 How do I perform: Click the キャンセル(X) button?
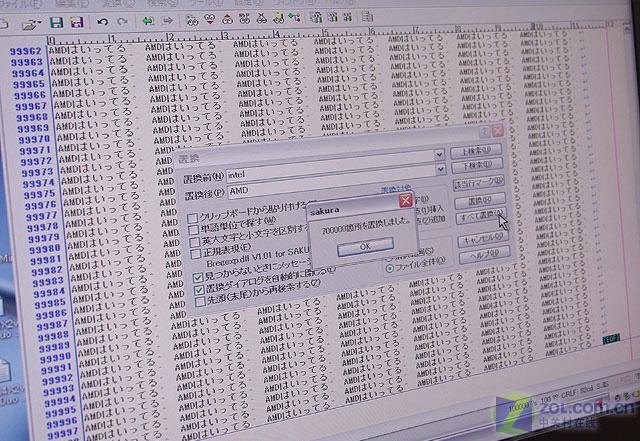(x=483, y=239)
